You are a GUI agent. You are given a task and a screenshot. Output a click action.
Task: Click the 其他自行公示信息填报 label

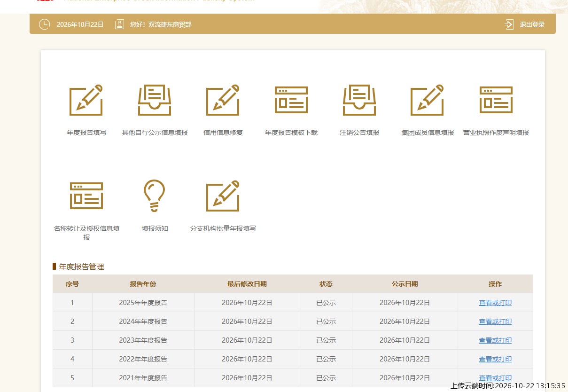155,133
